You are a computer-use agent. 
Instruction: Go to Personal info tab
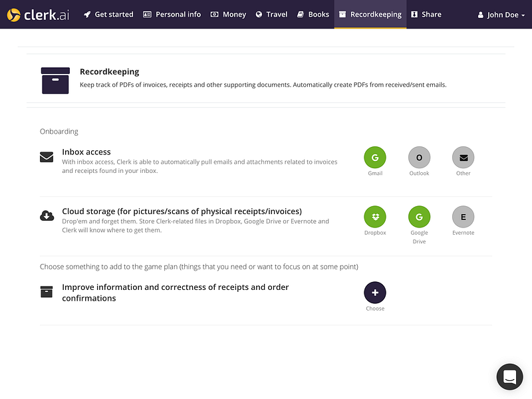(x=172, y=14)
